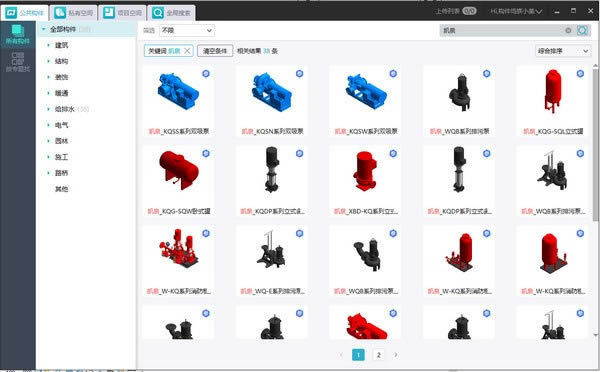Viewport: 600px width, 372px height.
Task: Switch to the 项目空间 tab
Action: (122, 13)
